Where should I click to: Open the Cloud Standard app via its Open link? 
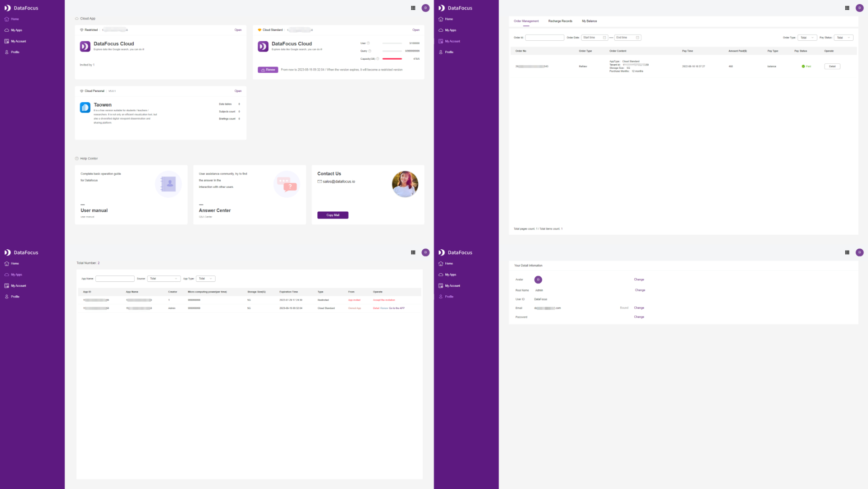416,30
